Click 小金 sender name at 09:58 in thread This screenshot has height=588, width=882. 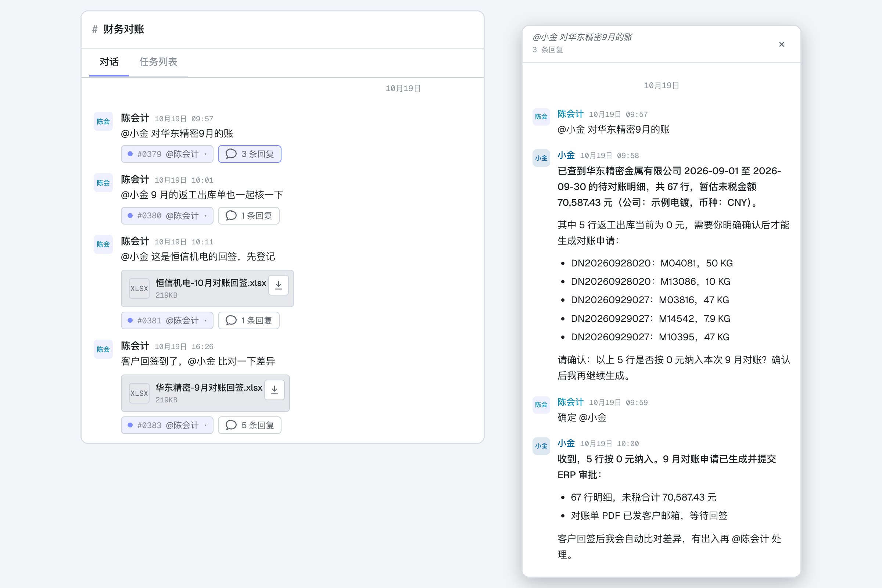(x=566, y=155)
